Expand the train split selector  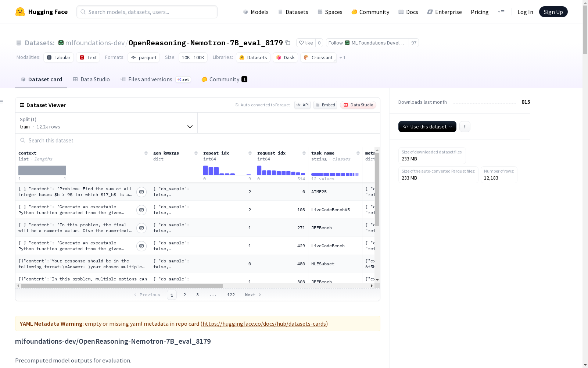click(x=107, y=123)
